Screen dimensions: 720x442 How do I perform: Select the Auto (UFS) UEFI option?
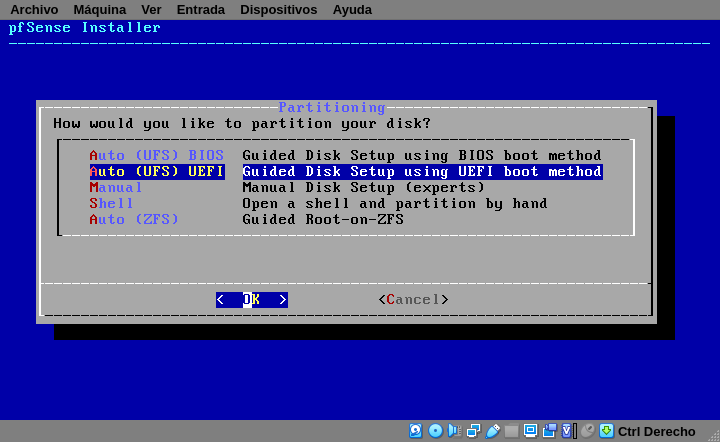pyautogui.click(x=157, y=172)
